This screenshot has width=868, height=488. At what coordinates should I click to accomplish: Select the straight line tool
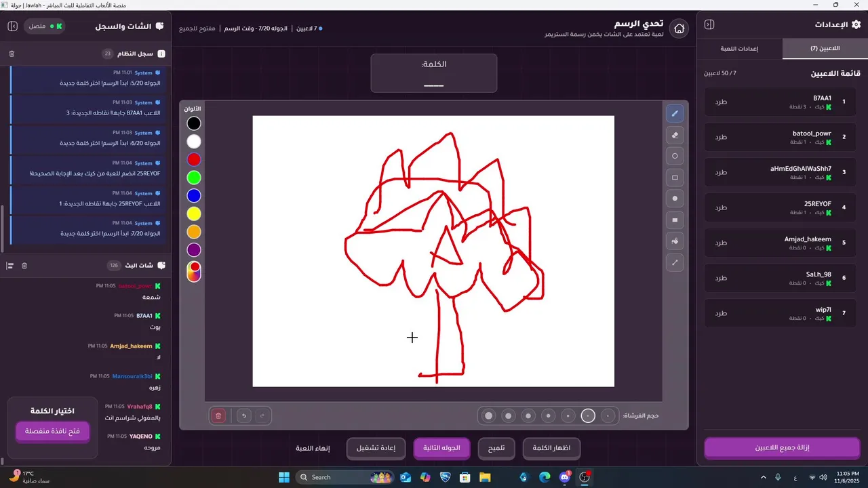coord(675,262)
